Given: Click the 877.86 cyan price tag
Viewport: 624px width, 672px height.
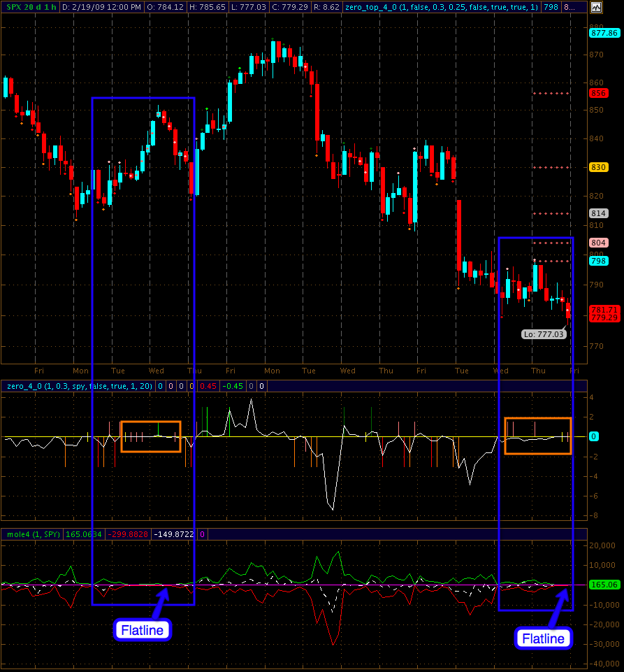Looking at the screenshot, I should coord(603,33).
